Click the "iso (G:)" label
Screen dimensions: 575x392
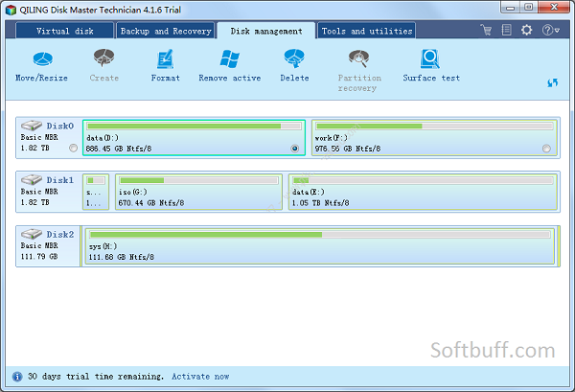pyautogui.click(x=133, y=192)
